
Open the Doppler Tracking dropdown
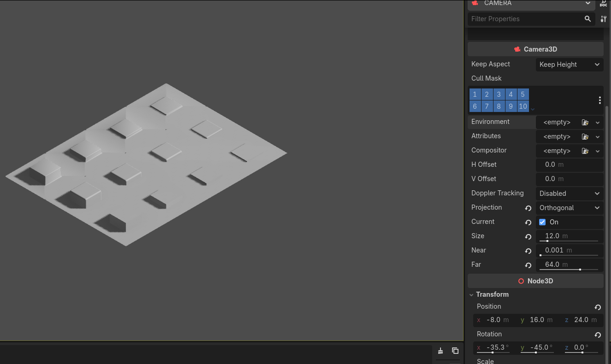point(570,194)
